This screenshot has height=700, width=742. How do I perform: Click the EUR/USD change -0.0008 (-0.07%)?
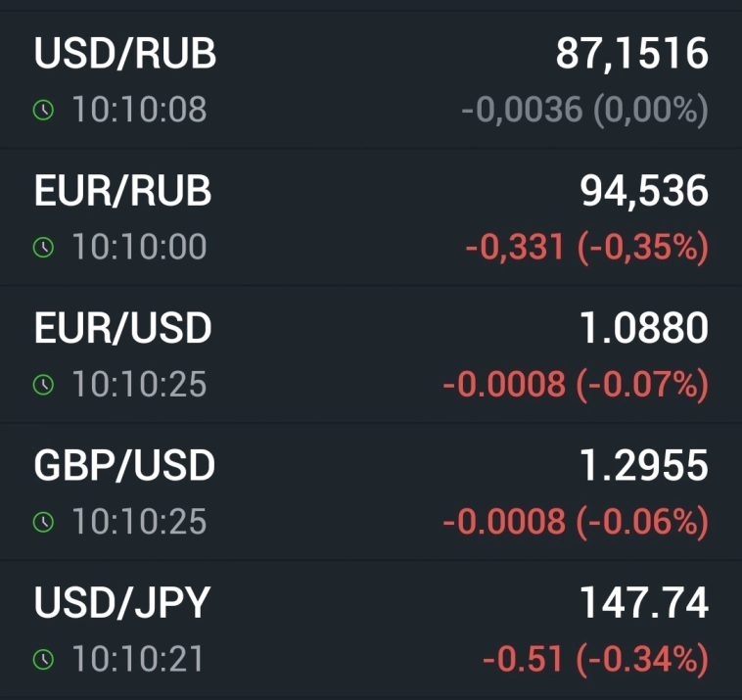click(576, 385)
